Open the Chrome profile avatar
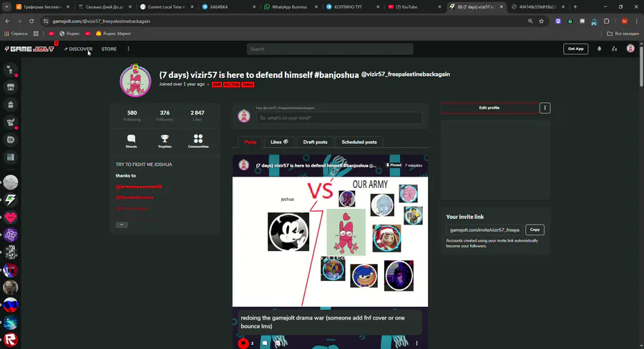This screenshot has width=644, height=349. coord(624,21)
